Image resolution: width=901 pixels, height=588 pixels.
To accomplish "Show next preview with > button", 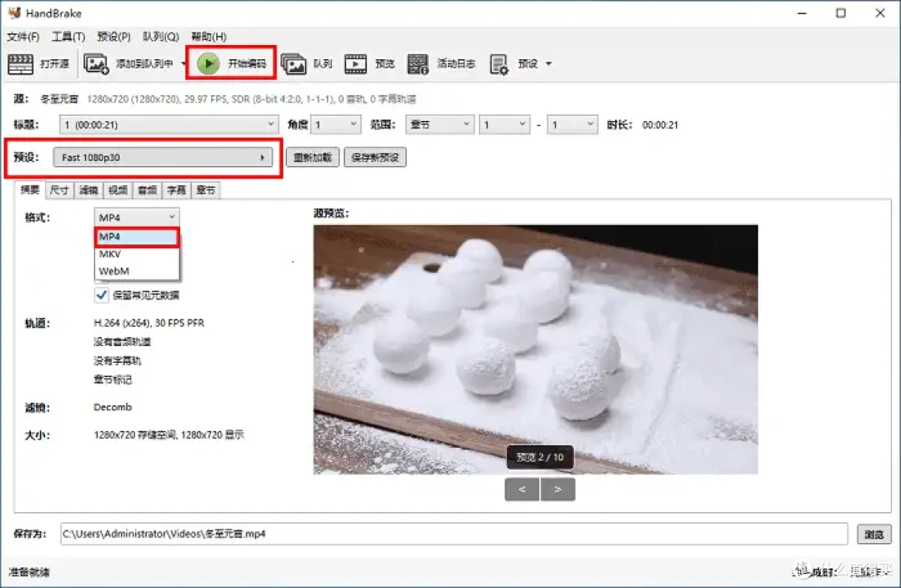I will [557, 490].
